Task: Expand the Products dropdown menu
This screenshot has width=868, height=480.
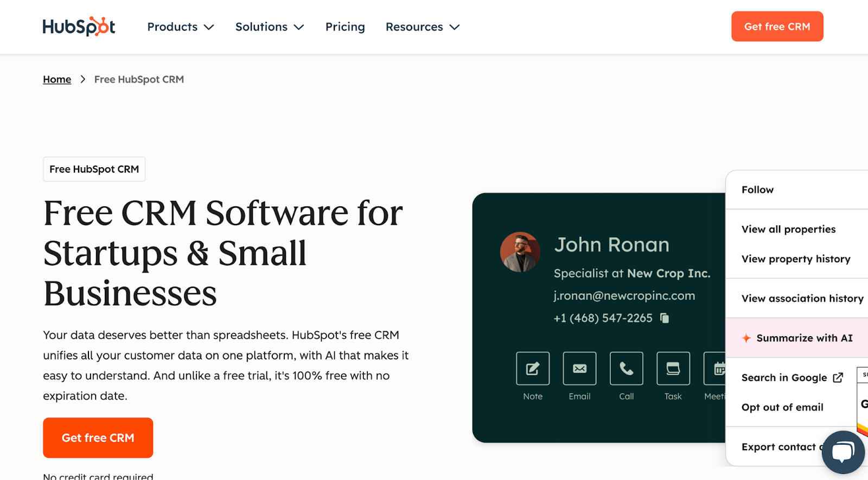Action: click(x=181, y=27)
